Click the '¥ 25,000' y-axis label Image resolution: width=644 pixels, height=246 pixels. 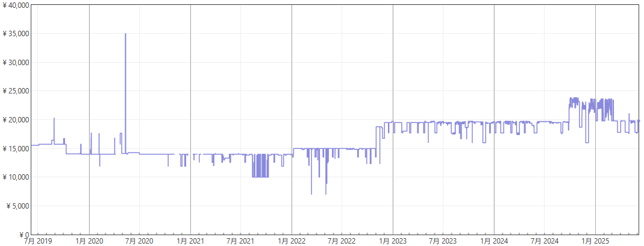(x=16, y=91)
